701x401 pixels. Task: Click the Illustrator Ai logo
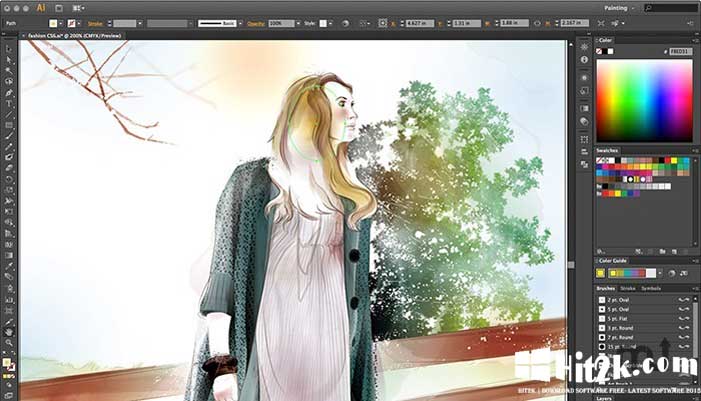tap(41, 8)
